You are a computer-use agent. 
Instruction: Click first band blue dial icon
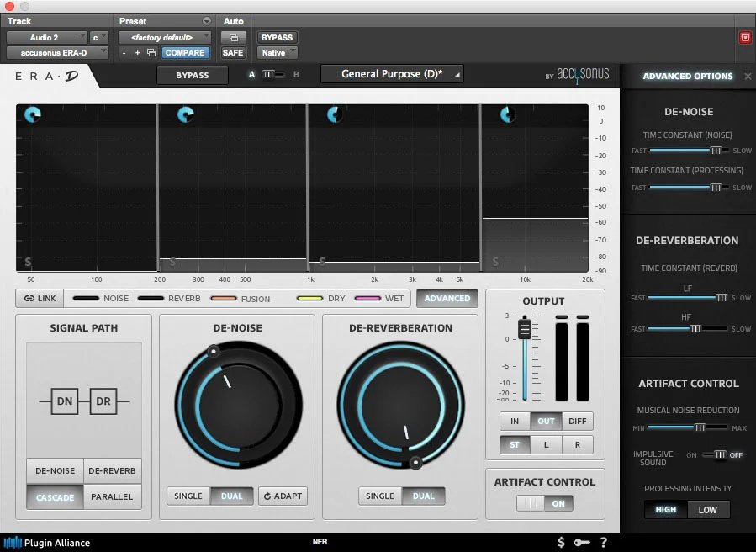pos(33,114)
